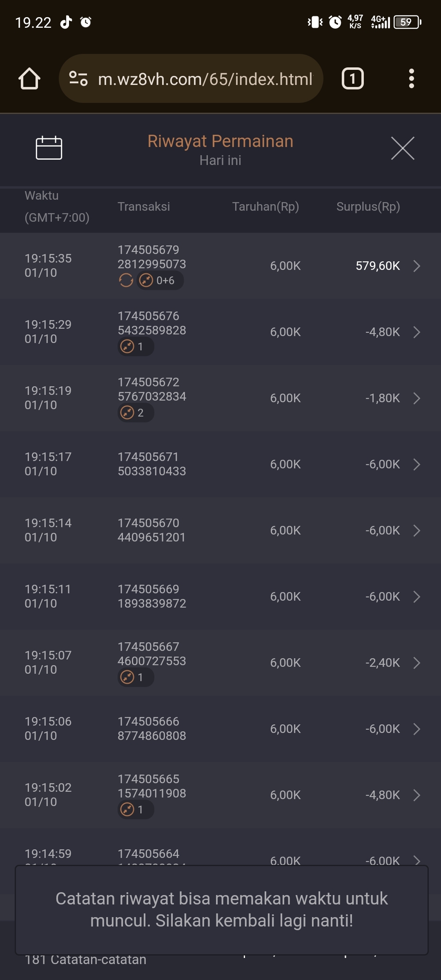Tap the 0+6 free spin badge

(160, 281)
